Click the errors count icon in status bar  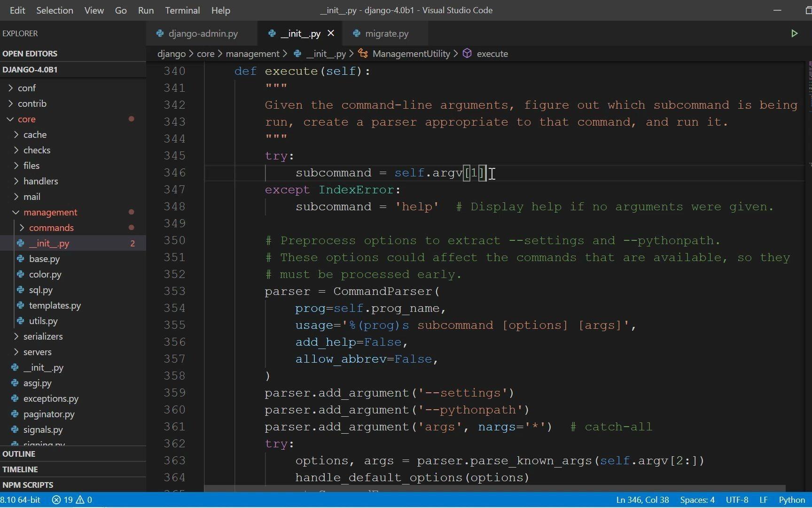[x=56, y=500]
